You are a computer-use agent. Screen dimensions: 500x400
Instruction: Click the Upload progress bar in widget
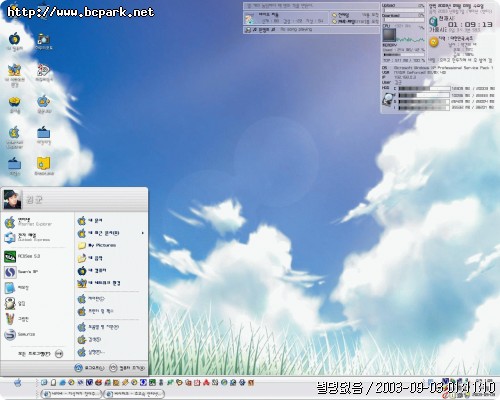pos(404,10)
